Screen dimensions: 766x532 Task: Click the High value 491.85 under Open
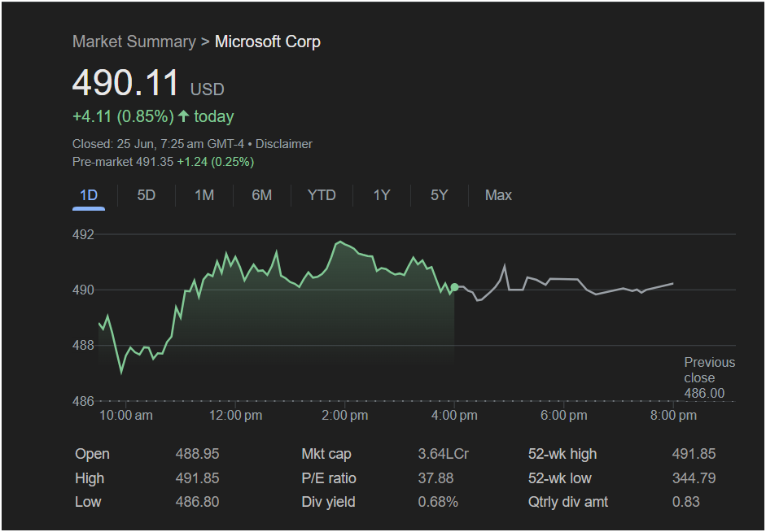[x=197, y=478]
